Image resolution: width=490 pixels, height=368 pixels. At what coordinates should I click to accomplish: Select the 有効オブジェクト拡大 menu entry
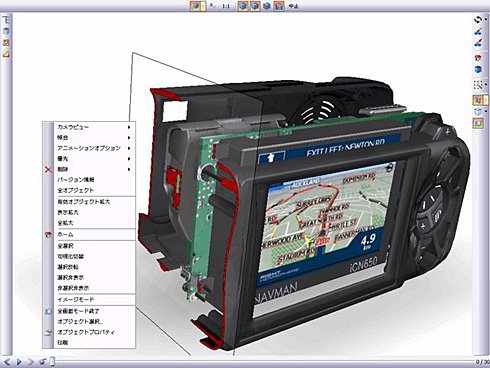(89, 202)
